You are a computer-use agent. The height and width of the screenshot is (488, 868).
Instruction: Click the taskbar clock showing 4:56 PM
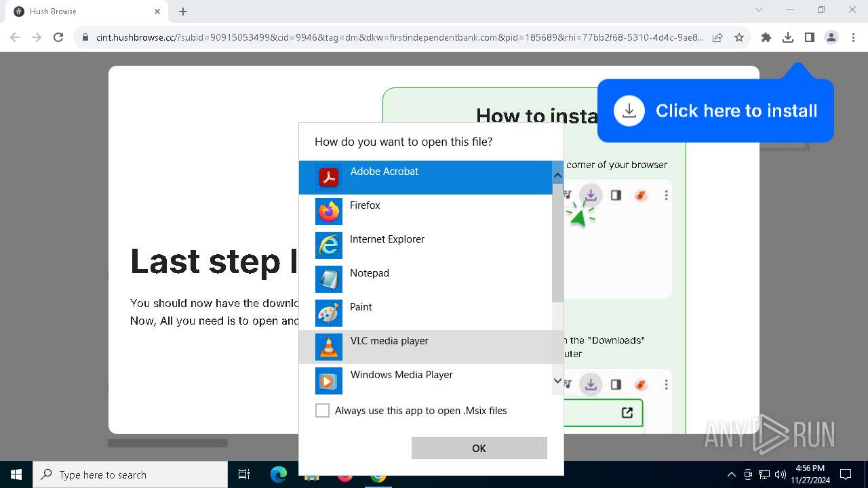click(x=810, y=474)
